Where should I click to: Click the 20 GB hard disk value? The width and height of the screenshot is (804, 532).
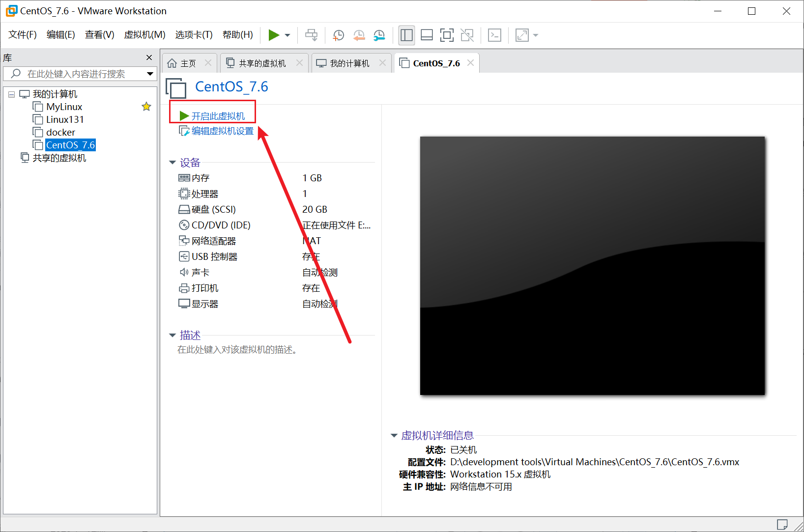click(x=315, y=209)
